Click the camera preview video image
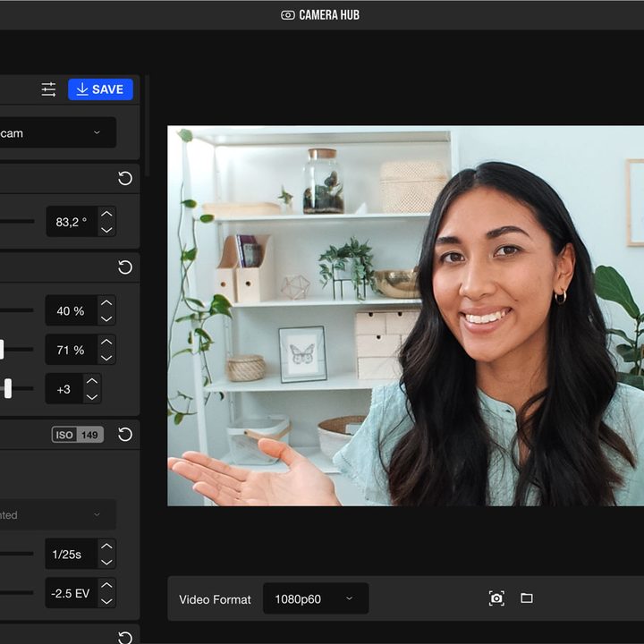644x644 pixels. (x=405, y=316)
